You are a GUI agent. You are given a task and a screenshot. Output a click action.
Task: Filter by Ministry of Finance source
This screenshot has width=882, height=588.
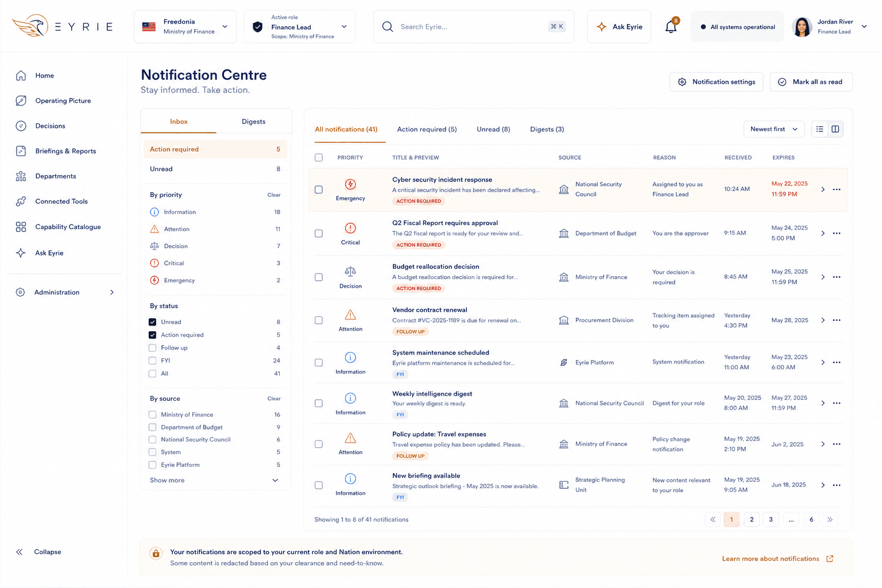coord(152,415)
